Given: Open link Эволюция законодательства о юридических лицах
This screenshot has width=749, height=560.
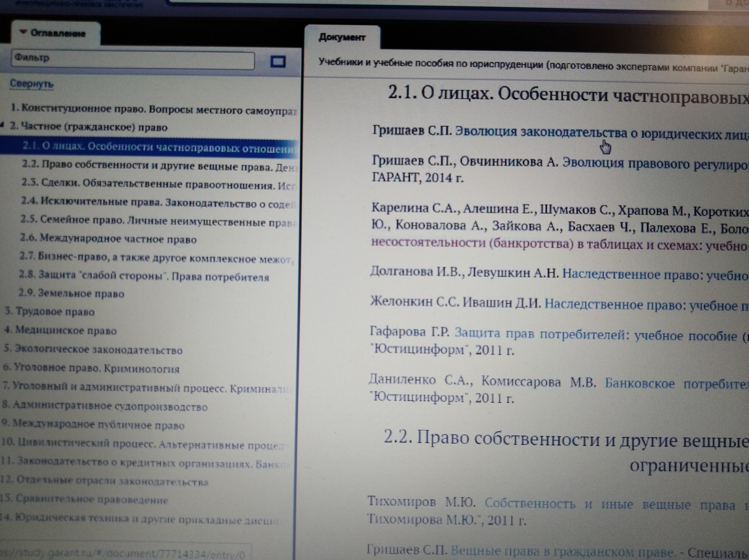Looking at the screenshot, I should [602, 133].
